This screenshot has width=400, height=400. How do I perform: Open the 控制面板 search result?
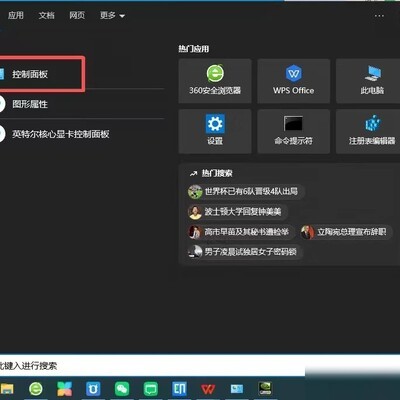point(41,74)
